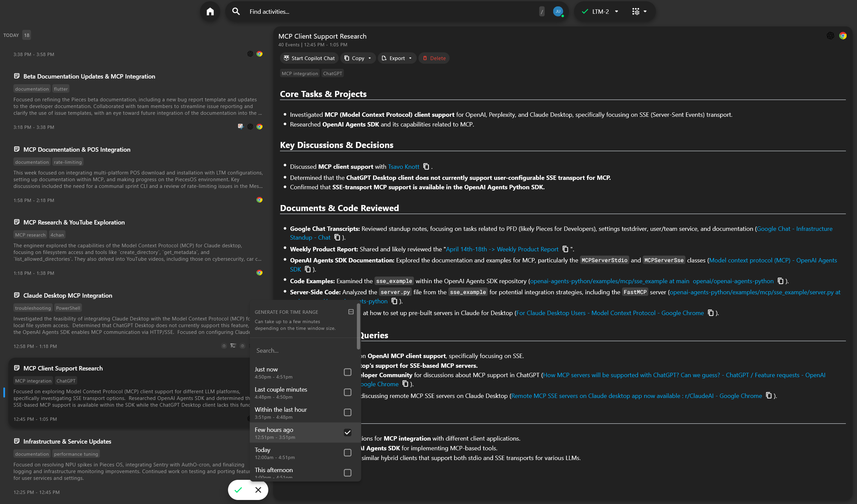Click terminal icon on 12:58 PM entry
This screenshot has width=857, height=504.
tap(233, 346)
